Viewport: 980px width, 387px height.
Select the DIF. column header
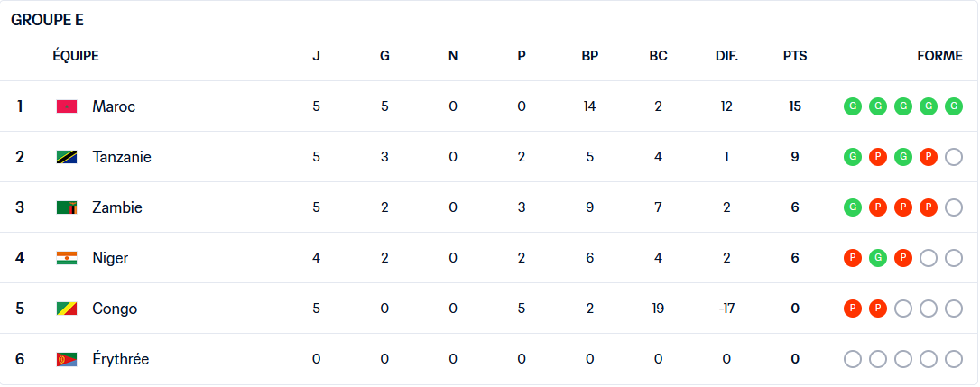(x=726, y=56)
